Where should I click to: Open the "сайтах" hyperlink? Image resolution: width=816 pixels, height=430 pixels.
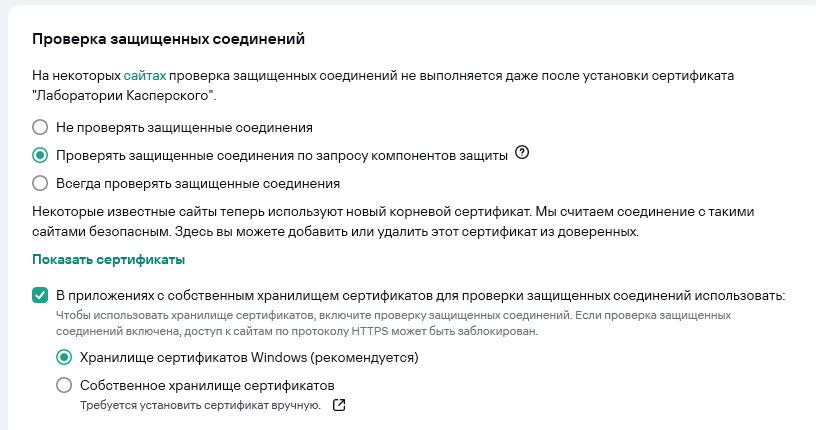[x=145, y=75]
